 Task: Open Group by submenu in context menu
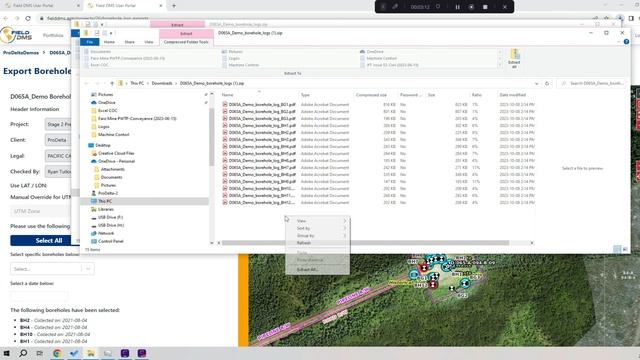pyautogui.click(x=317, y=236)
